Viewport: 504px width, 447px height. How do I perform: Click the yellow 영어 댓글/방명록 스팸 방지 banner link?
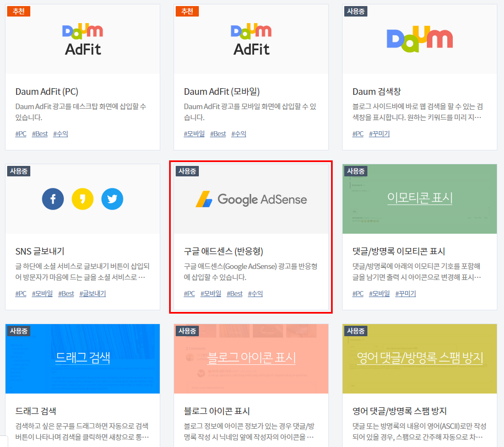coord(420,357)
